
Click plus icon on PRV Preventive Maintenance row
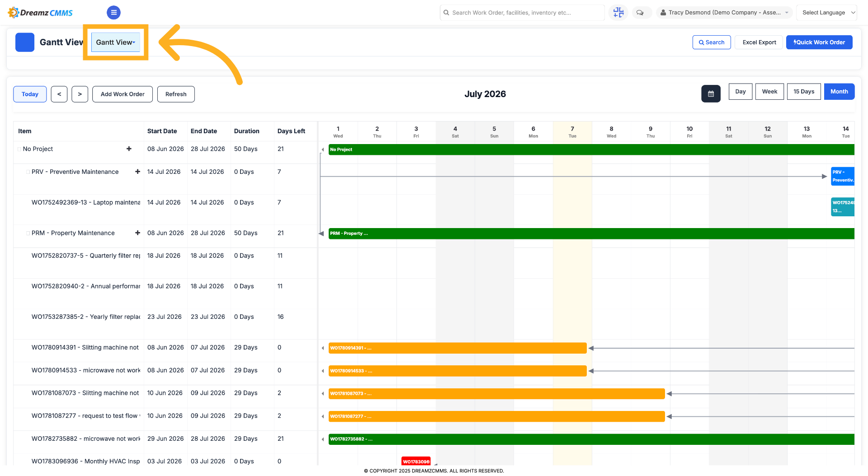(x=137, y=172)
